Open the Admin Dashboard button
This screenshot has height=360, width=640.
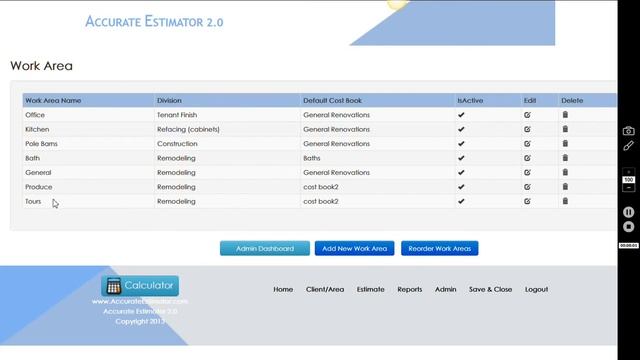click(x=265, y=248)
